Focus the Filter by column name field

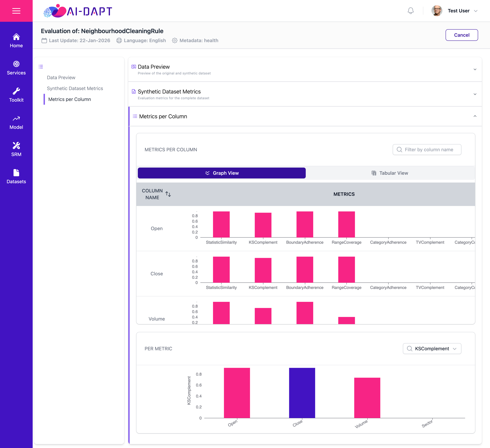pos(427,150)
